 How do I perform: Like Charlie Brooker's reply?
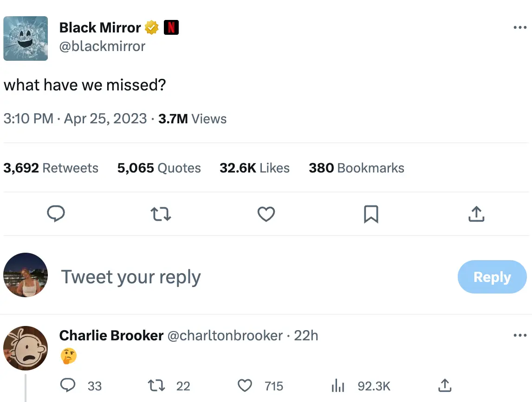pos(245,386)
